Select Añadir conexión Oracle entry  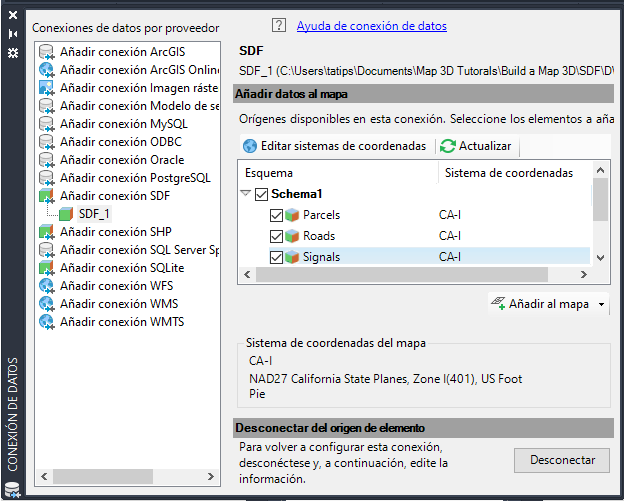(x=122, y=160)
